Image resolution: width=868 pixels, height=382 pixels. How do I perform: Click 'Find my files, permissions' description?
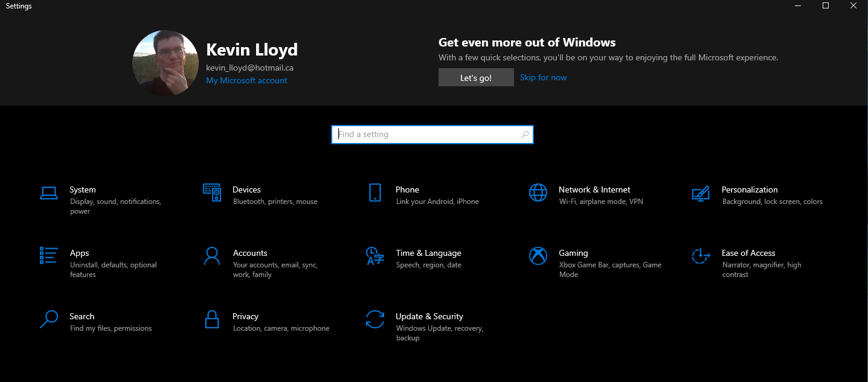pos(111,328)
